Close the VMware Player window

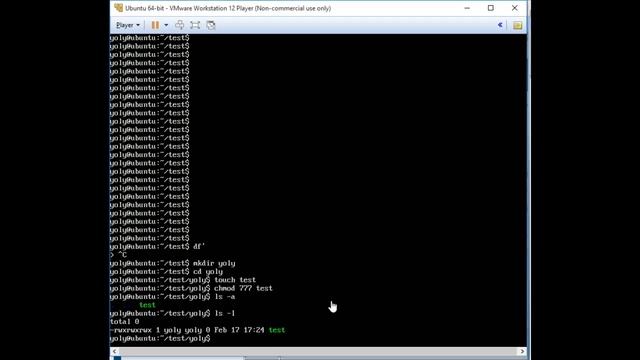[x=515, y=8]
